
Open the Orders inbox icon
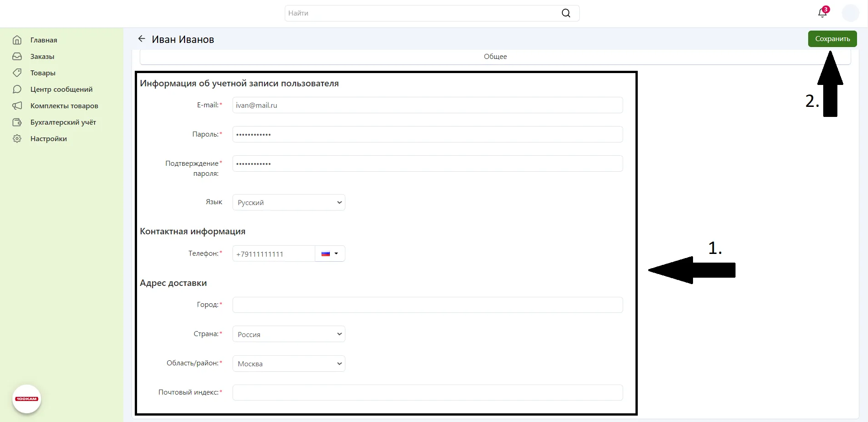(x=17, y=57)
